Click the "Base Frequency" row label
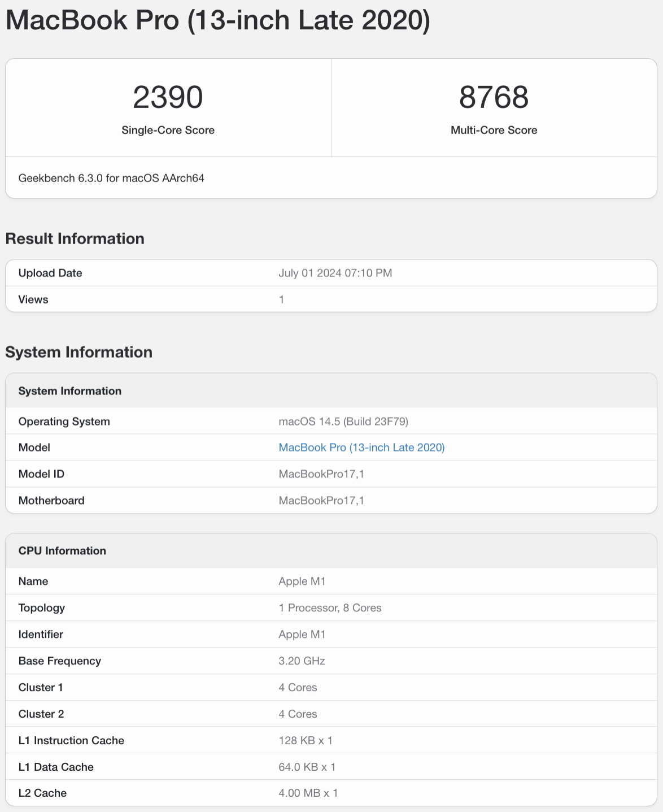 click(x=60, y=661)
